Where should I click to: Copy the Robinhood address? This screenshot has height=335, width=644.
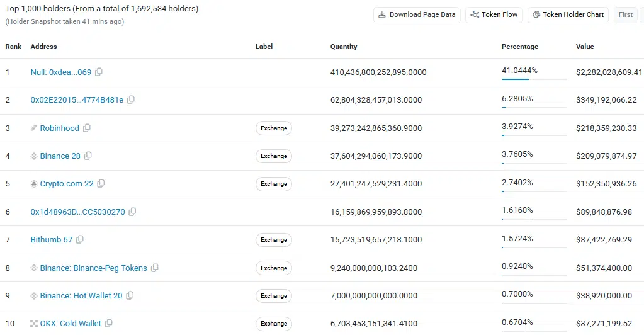coord(87,128)
